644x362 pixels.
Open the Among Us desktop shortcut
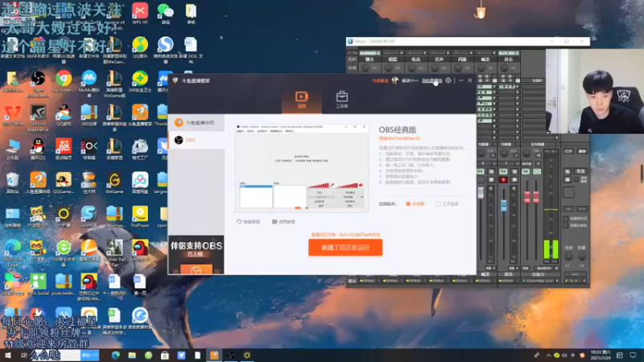pyautogui.click(x=140, y=251)
